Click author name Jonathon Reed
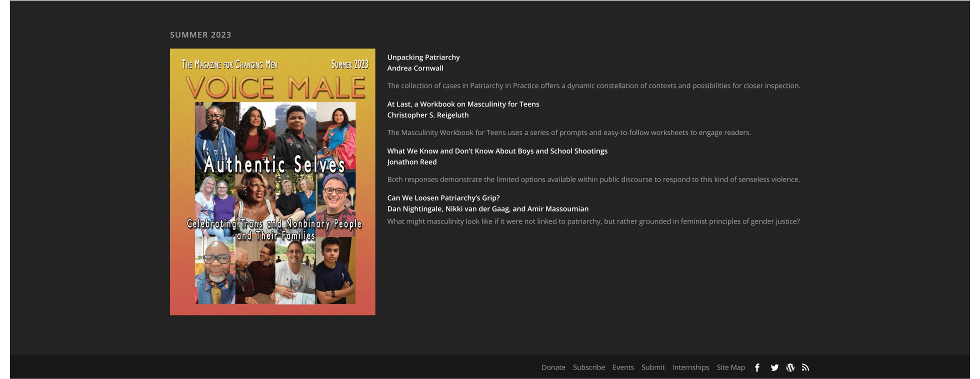The image size is (980, 379). point(412,162)
